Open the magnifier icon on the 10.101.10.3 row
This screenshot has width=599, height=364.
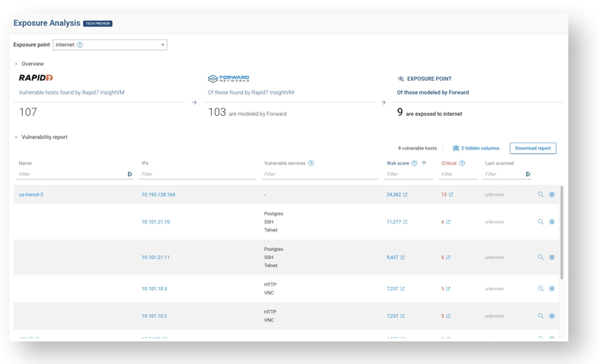(x=539, y=288)
